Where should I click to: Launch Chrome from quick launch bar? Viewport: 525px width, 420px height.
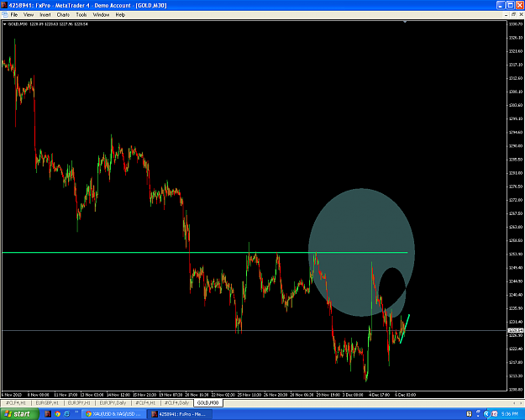pyautogui.click(x=57, y=414)
